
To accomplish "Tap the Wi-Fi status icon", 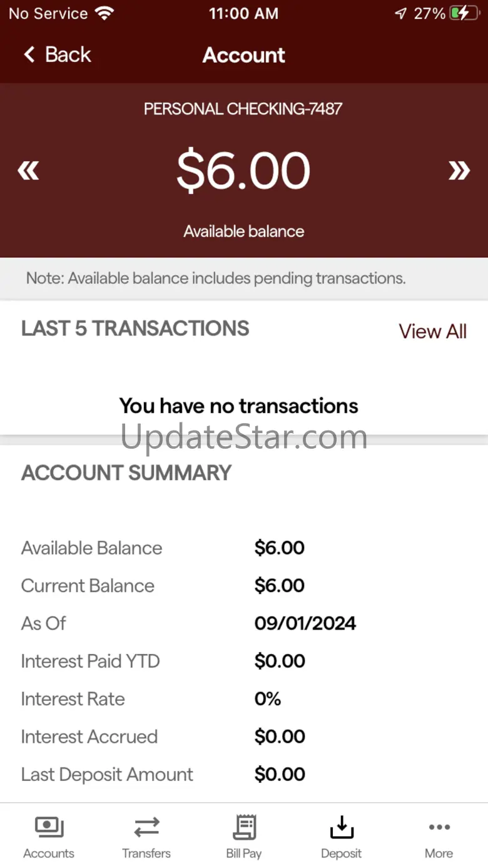I will coord(103,13).
